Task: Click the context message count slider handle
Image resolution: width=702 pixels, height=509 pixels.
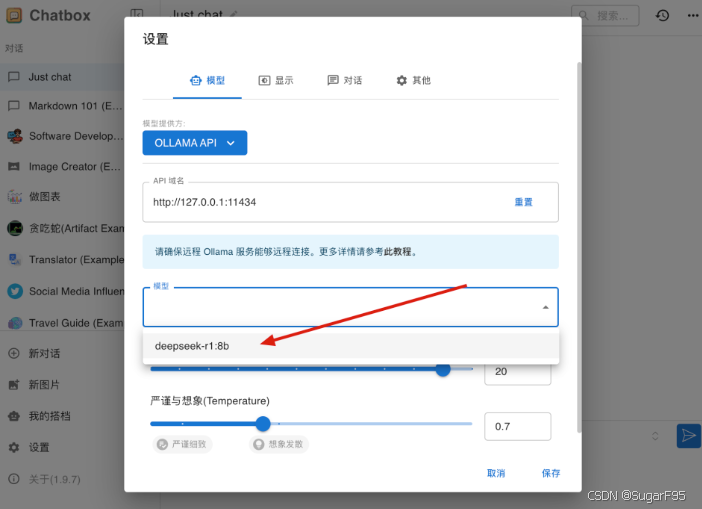Action: coord(443,369)
